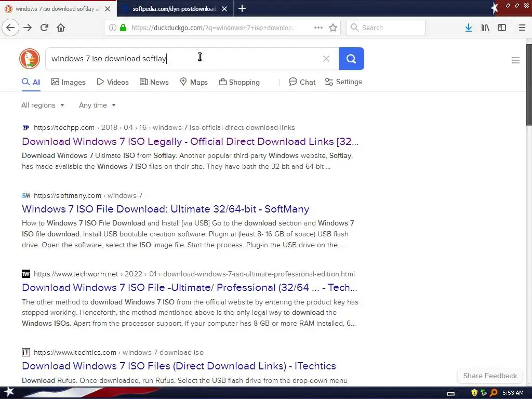Open DuckDuckGo side menu icon
The width and height of the screenshot is (532, 399).
pos(515,60)
